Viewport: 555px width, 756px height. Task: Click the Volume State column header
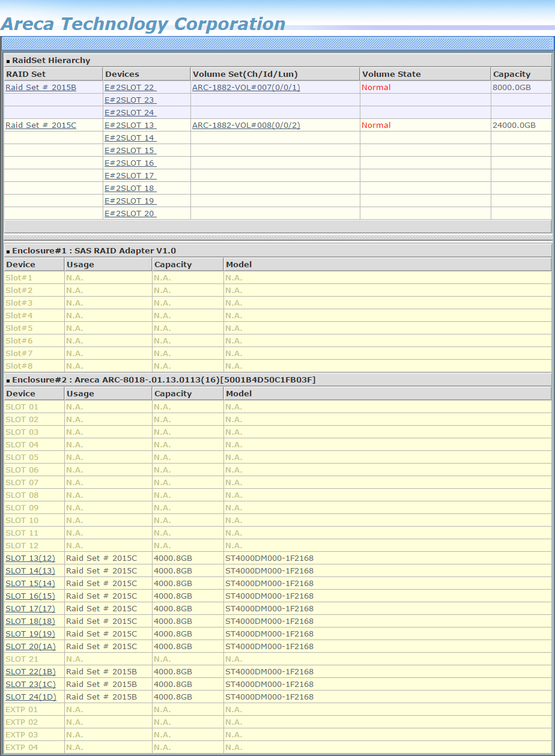pyautogui.click(x=391, y=74)
